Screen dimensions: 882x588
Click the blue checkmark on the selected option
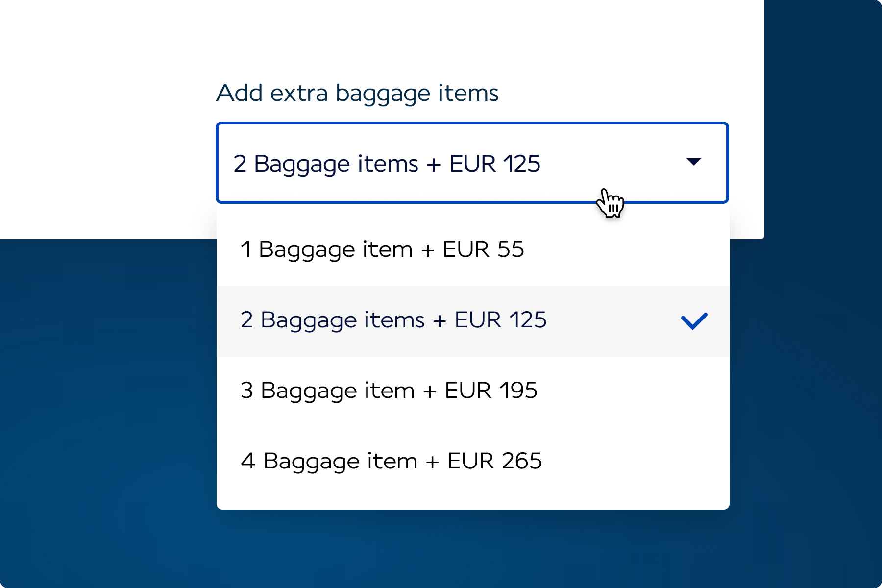[x=694, y=321]
